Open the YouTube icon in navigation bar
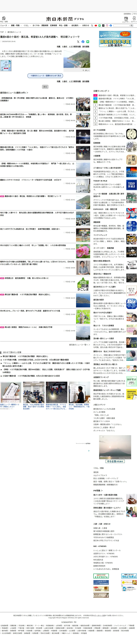Screen dimensions: 137x644 (x=96, y=26)
